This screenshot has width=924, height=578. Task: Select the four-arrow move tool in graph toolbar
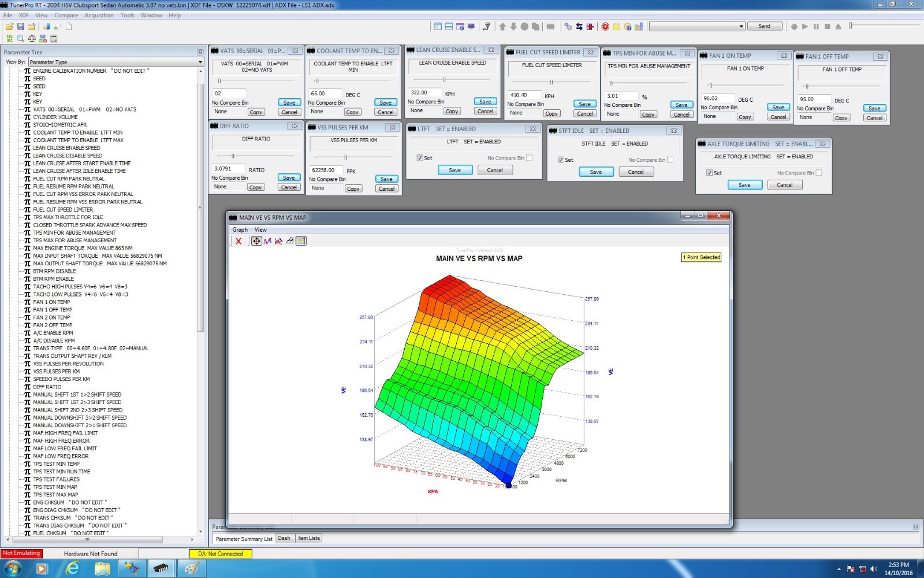point(256,241)
